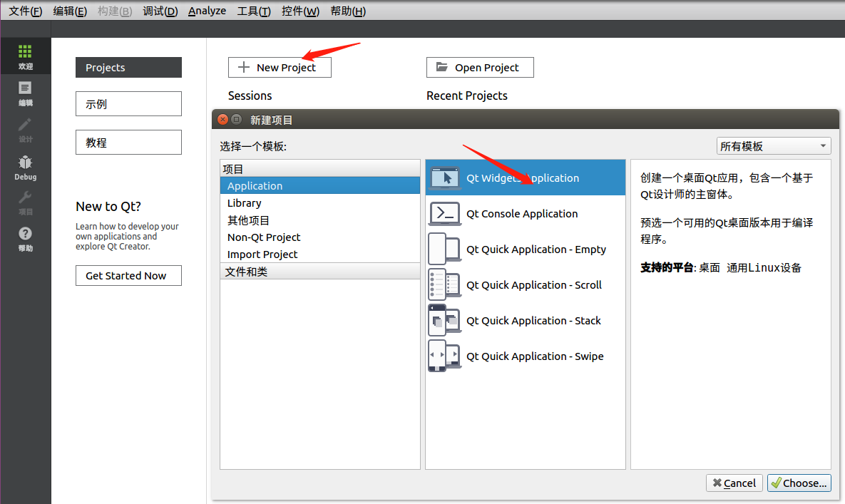Open the 调试(D) menu

(x=160, y=11)
